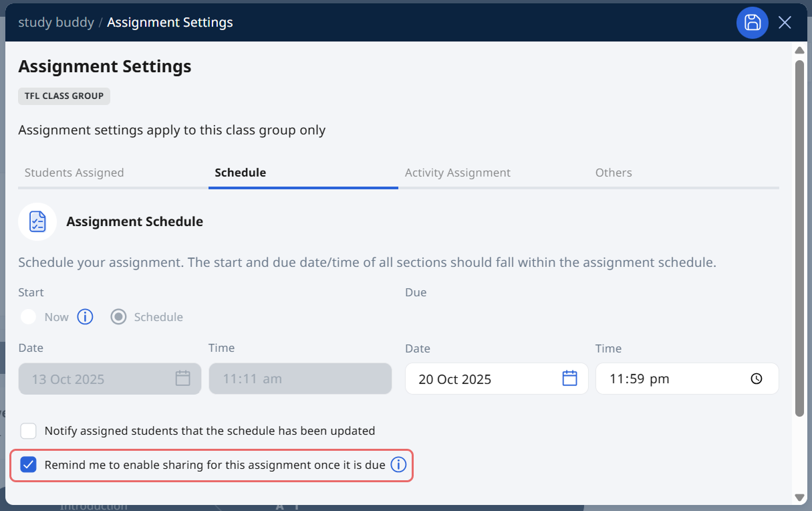Select the Now start radio button
This screenshot has width=812, height=511.
(x=28, y=317)
